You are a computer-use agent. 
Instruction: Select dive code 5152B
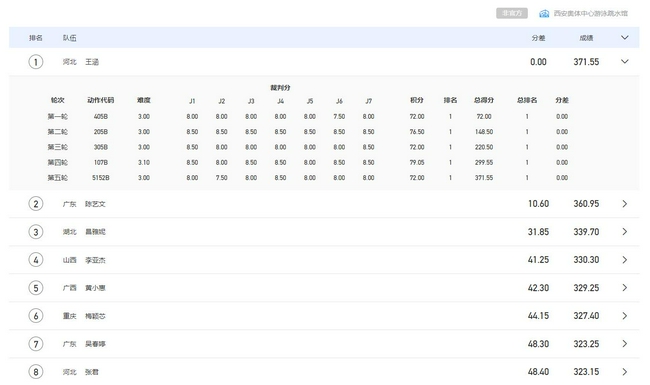101,178
